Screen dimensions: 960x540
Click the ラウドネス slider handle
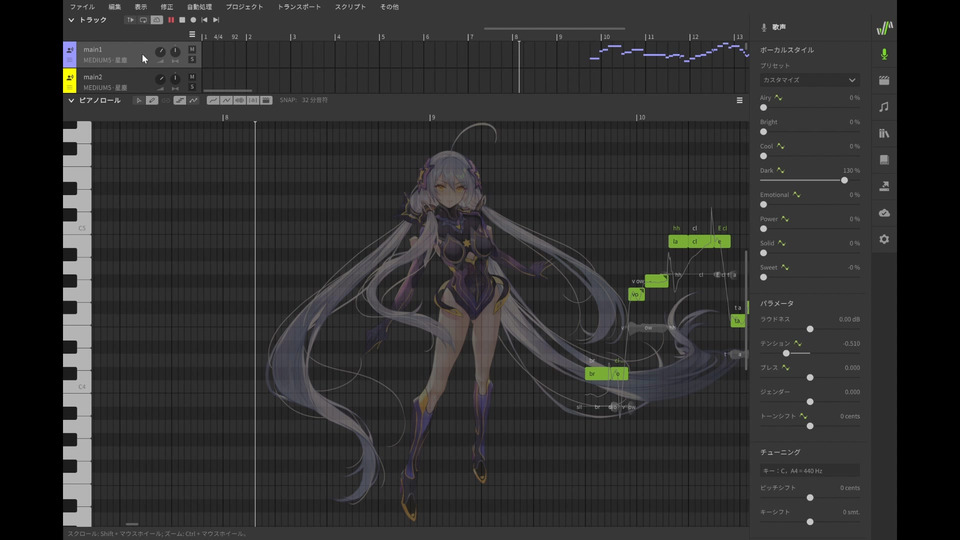tap(810, 329)
